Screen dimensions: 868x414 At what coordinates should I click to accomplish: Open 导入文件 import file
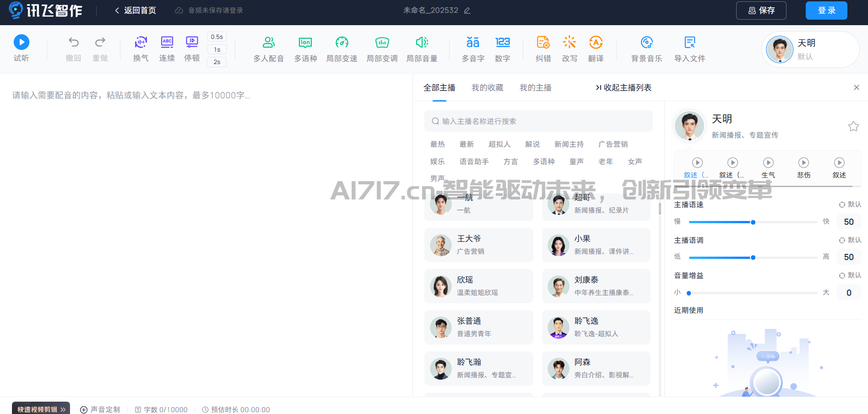[689, 49]
